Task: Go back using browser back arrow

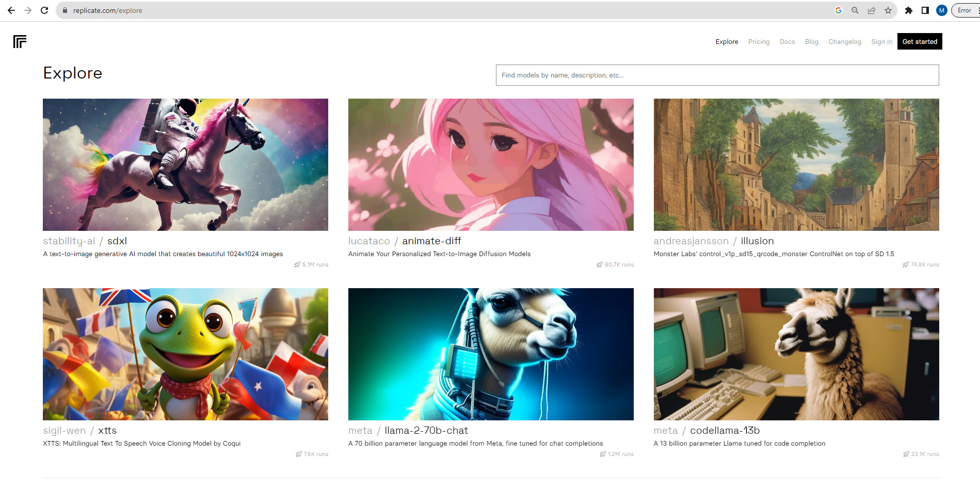Action: (x=11, y=10)
